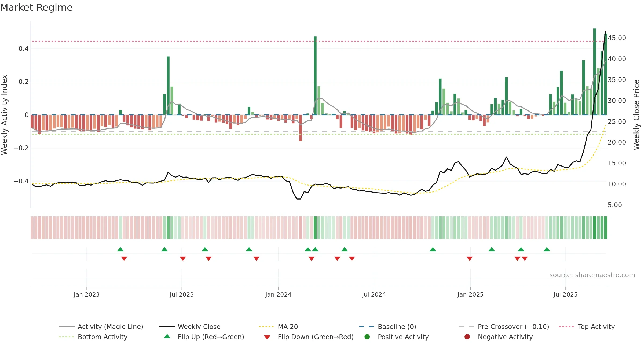Click the −0.4 tick on the activity axis
This screenshot has width=644, height=362.
pyautogui.click(x=21, y=181)
